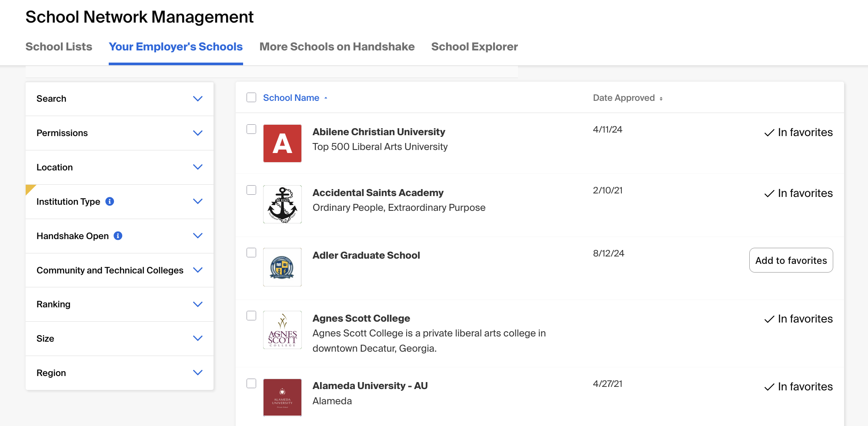Click Community and Technical Colleges label
Screen dimensions: 868x426
[110, 270]
